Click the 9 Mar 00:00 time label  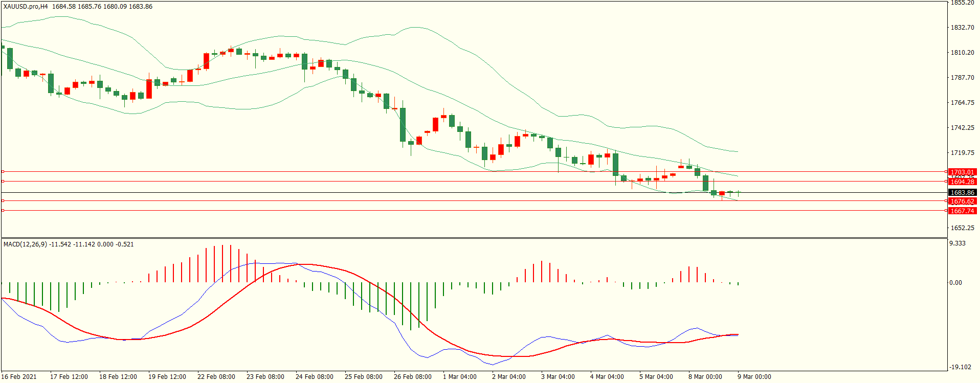pos(754,377)
